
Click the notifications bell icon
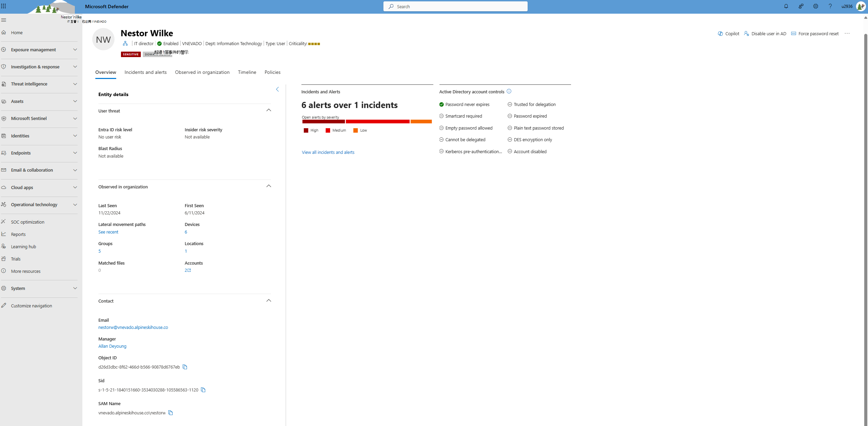coord(786,6)
